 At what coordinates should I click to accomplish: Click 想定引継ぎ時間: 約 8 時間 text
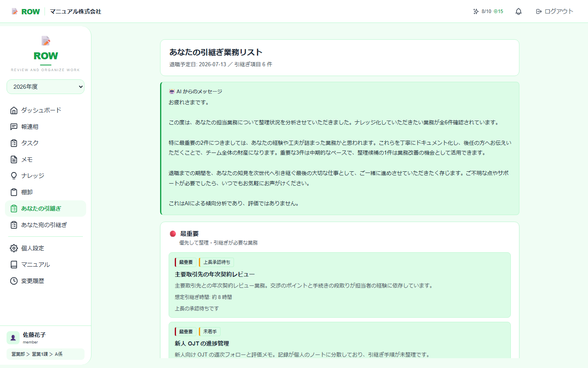pyautogui.click(x=203, y=297)
